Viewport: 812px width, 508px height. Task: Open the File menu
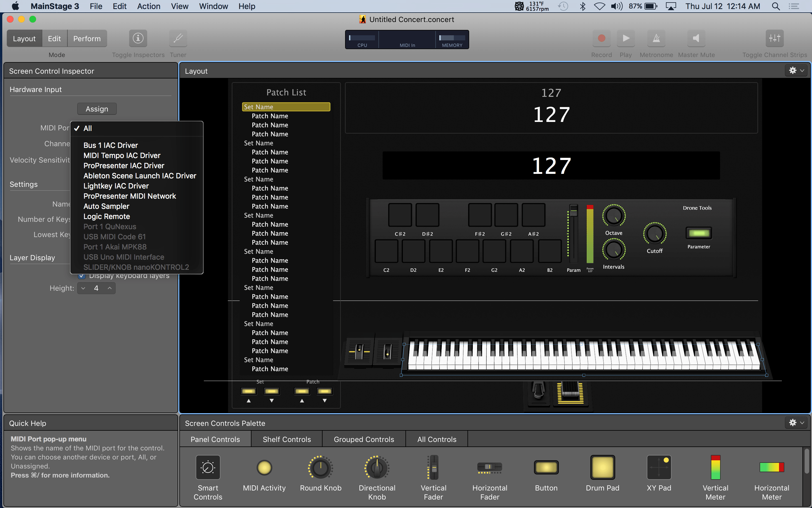point(96,6)
